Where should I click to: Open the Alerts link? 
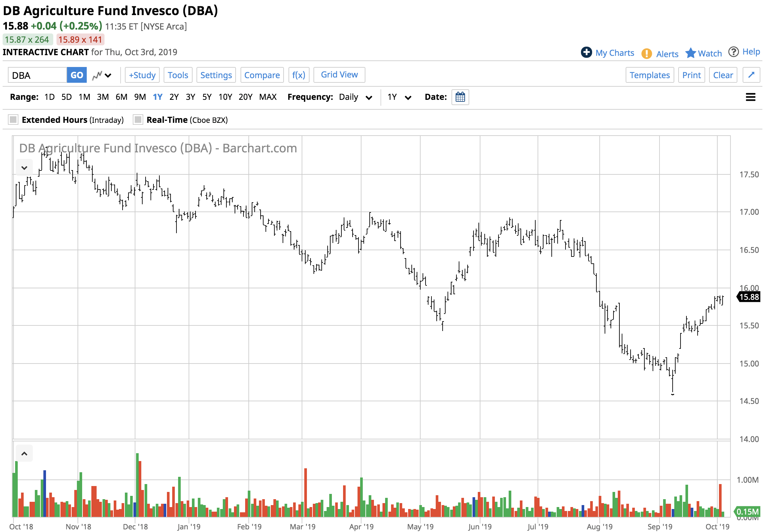(x=667, y=54)
